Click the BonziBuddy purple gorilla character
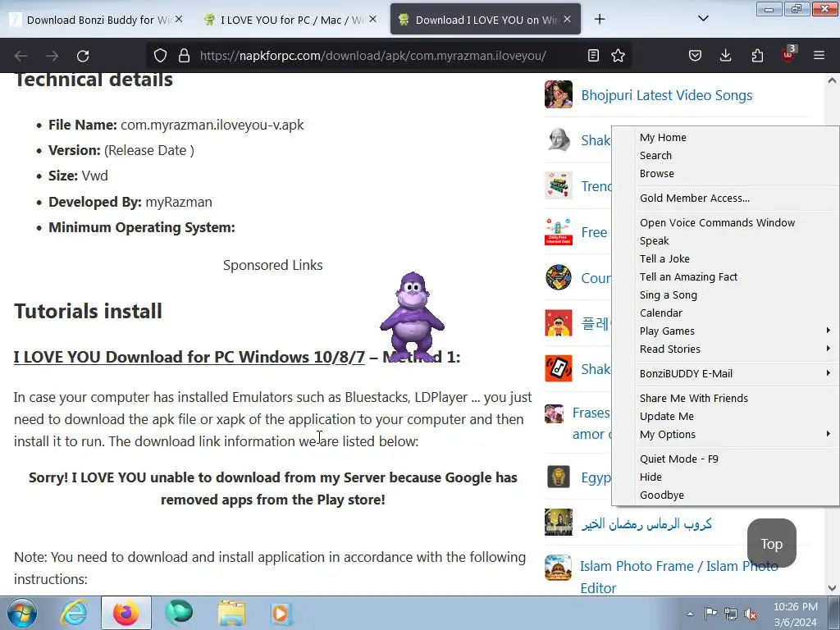The height and width of the screenshot is (630, 840). point(412,316)
